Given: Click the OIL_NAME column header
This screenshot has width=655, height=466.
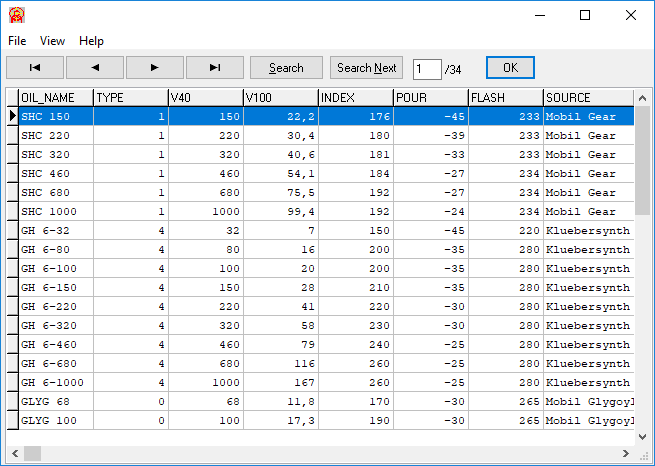Looking at the screenshot, I should tap(55, 98).
